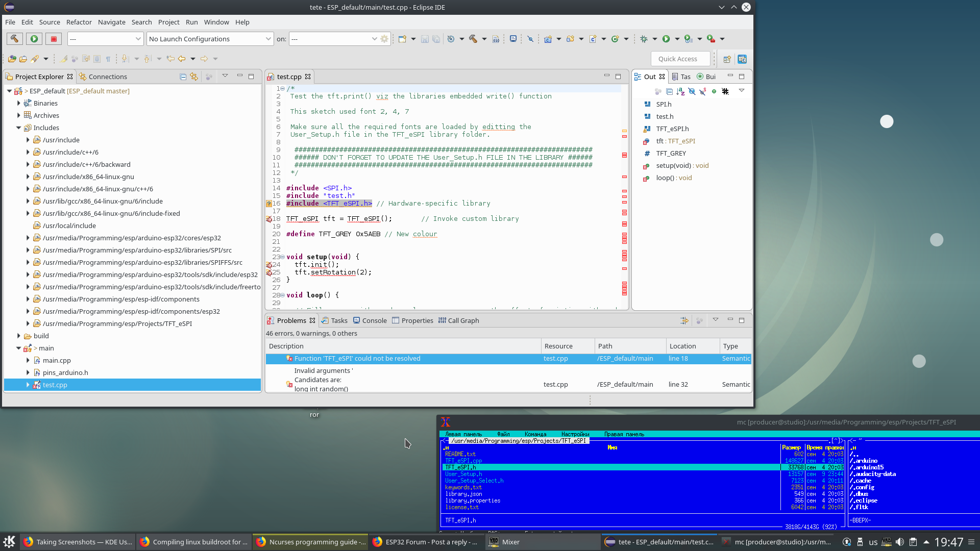The image size is (980, 551).
Task: Click the binary 010 toolbar icon
Action: click(x=496, y=39)
